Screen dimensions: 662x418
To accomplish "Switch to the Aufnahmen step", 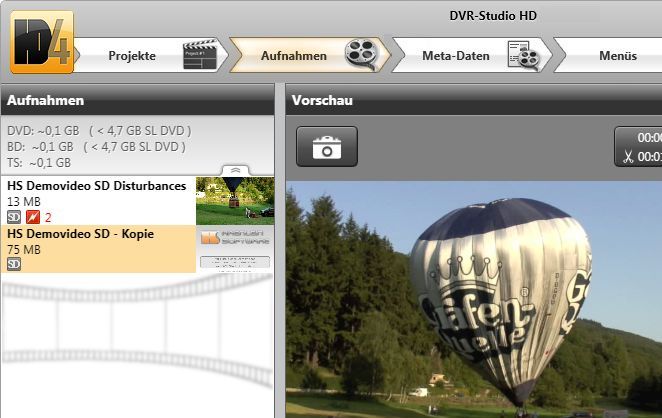I will click(x=310, y=55).
